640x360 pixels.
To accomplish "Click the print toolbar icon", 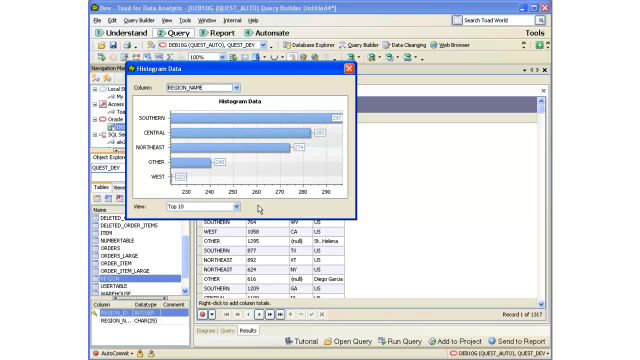I will click(127, 45).
